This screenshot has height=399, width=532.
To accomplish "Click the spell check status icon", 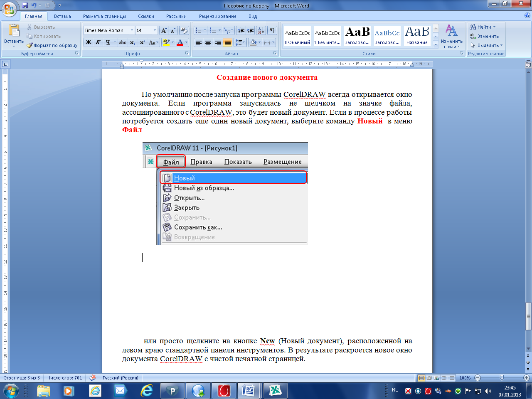I will (x=93, y=378).
